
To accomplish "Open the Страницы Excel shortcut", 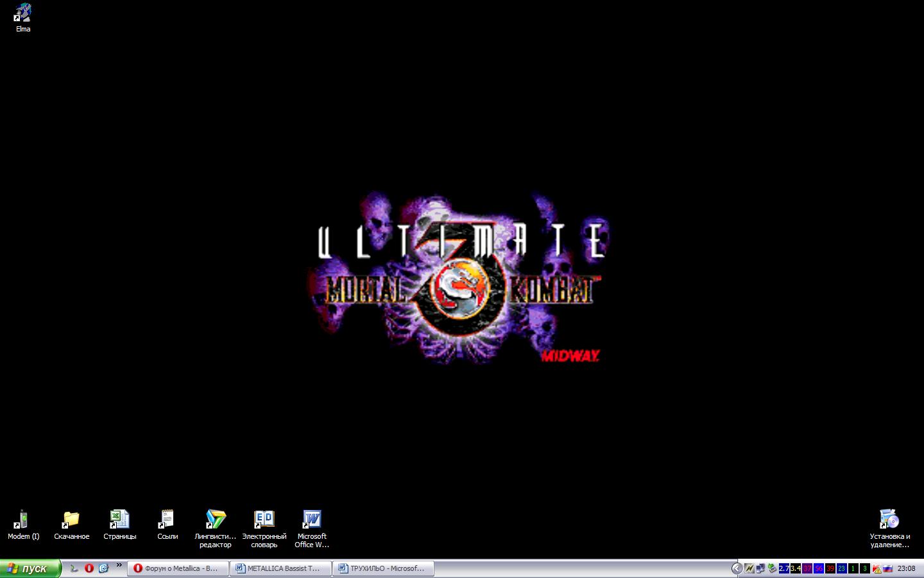I will click(x=119, y=519).
